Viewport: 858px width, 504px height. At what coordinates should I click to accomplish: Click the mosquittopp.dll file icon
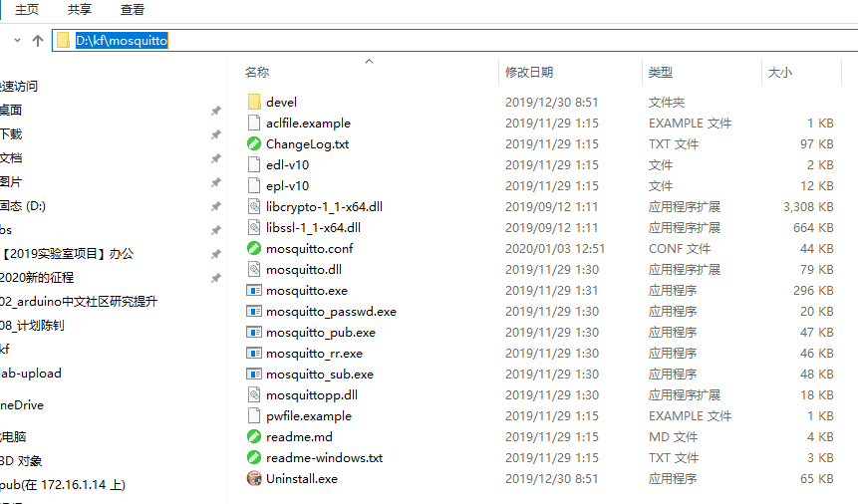point(254,395)
